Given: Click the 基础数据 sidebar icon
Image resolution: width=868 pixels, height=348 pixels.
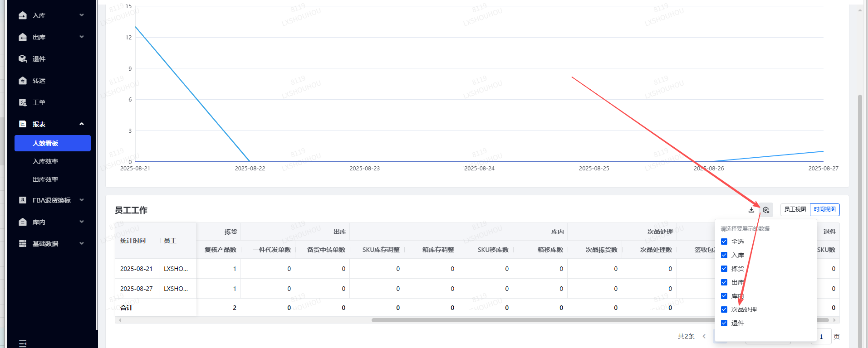Looking at the screenshot, I should pos(23,244).
